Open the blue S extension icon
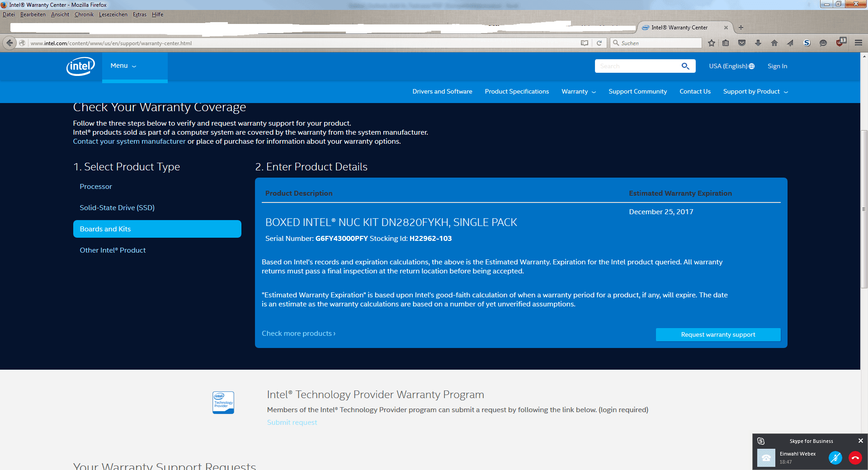Viewport: 868px width, 470px height. pos(807,43)
